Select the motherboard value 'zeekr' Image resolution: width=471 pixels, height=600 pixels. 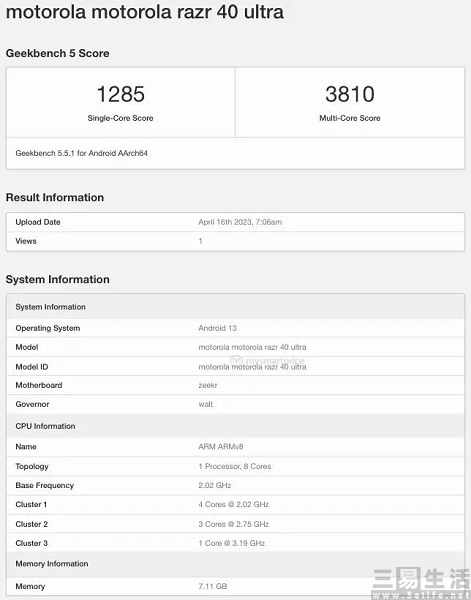208,385
